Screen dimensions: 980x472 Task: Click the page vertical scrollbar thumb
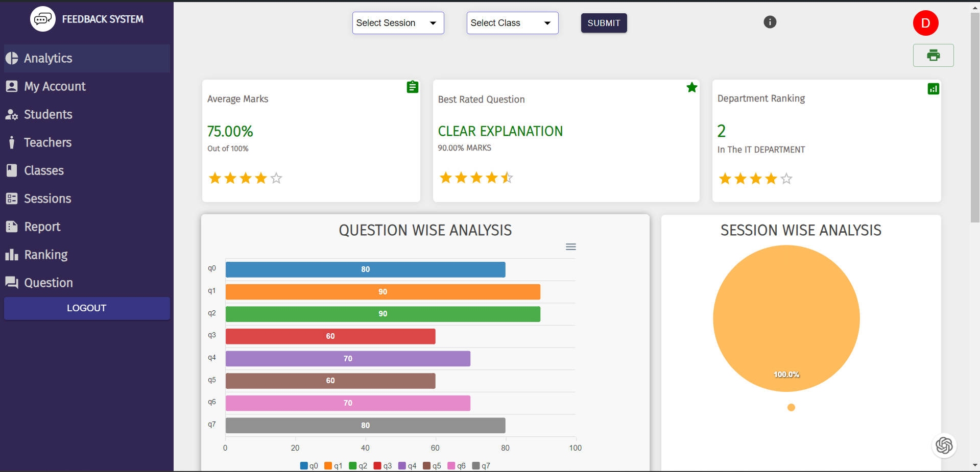click(x=975, y=117)
